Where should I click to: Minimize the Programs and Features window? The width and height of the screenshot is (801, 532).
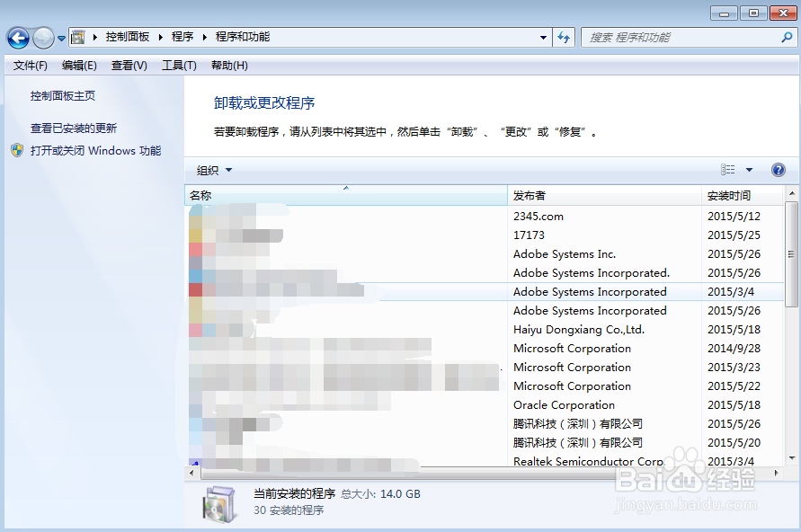point(724,13)
